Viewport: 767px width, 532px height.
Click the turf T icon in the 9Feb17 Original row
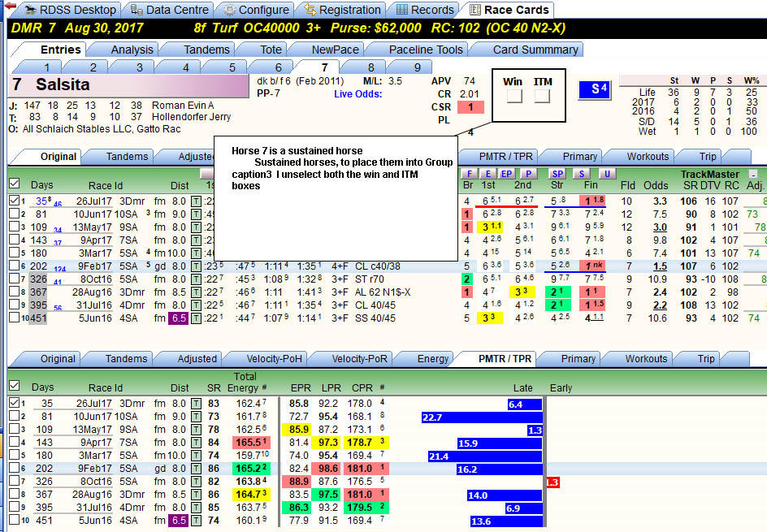(x=196, y=266)
